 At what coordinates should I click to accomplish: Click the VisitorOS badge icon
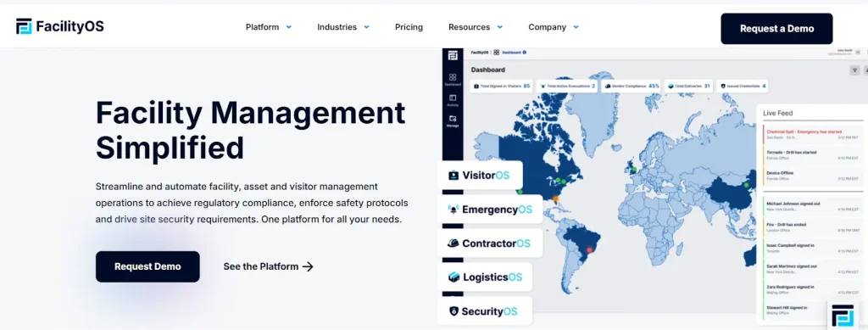tap(453, 176)
